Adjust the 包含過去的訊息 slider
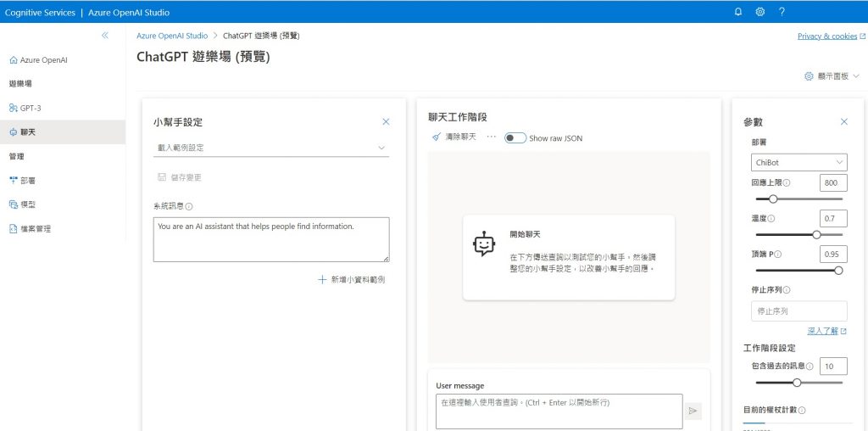The height and width of the screenshot is (431, 868). pos(798,383)
